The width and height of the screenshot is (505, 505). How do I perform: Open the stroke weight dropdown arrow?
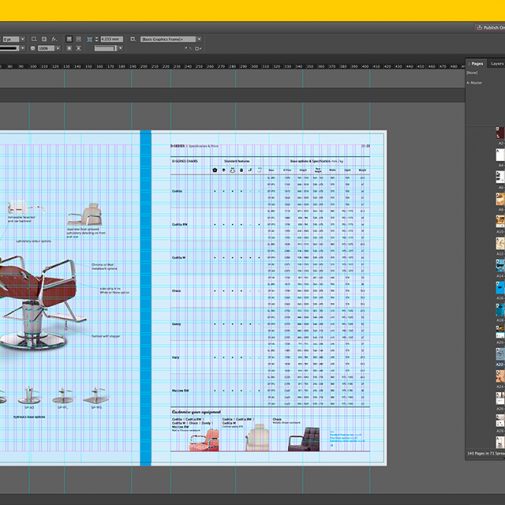23,39
